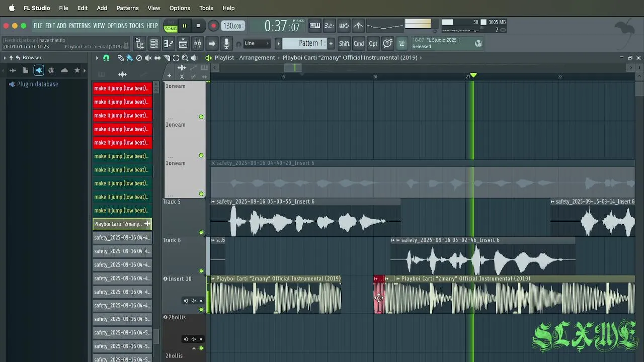
Task: Click the Opt modifier button
Action: pos(373,44)
